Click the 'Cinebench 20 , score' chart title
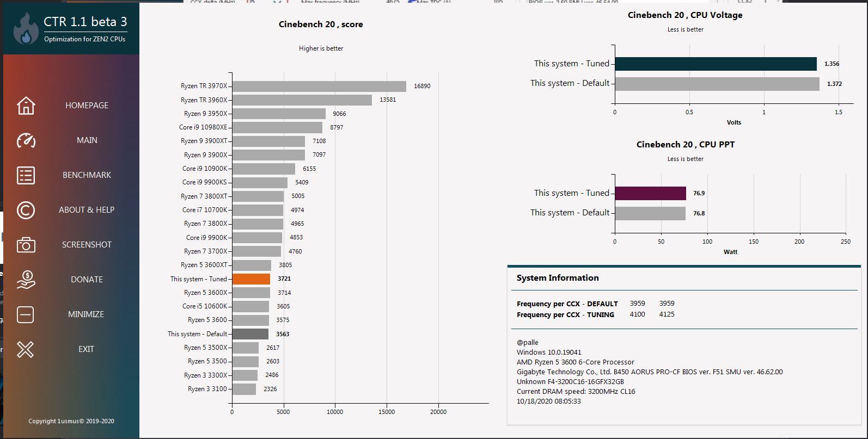This screenshot has width=868, height=439. [x=321, y=24]
